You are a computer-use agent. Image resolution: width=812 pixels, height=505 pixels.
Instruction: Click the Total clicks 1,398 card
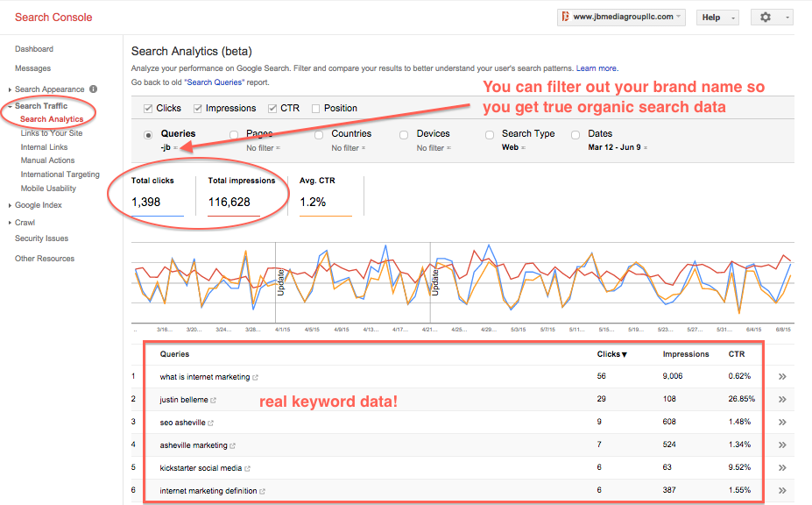point(158,196)
